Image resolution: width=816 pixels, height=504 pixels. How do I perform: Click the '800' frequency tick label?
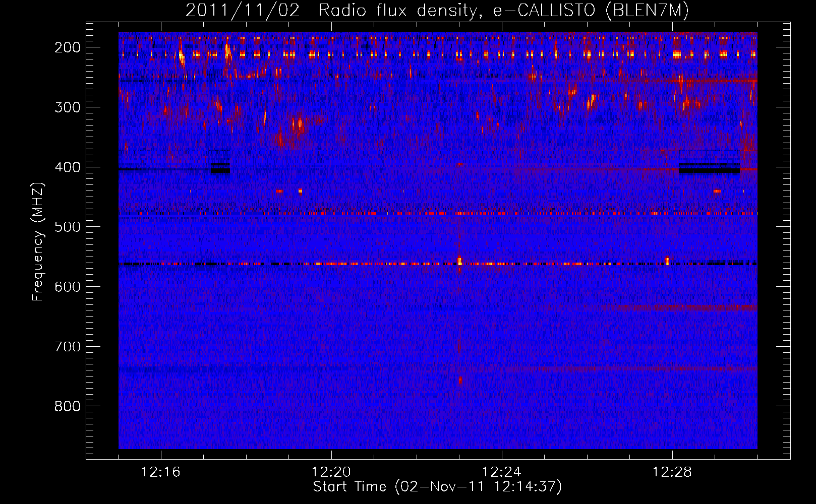(x=68, y=407)
